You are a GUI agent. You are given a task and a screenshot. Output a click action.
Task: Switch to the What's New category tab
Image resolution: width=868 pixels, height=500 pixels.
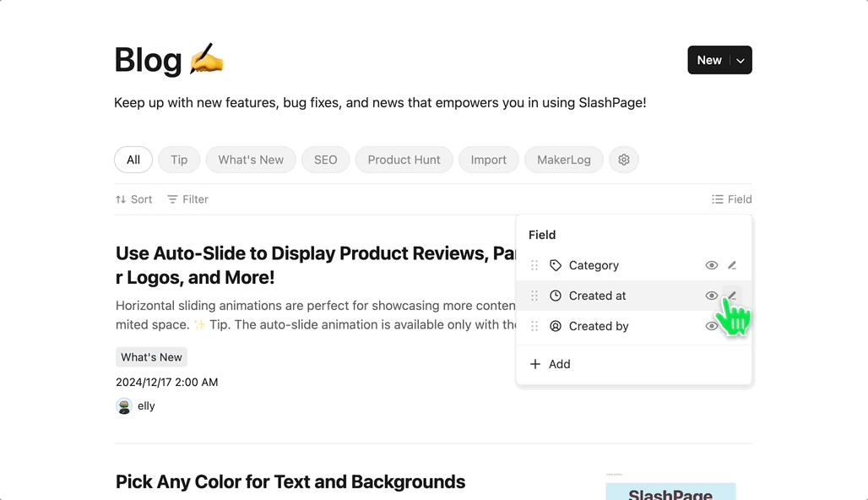(251, 160)
